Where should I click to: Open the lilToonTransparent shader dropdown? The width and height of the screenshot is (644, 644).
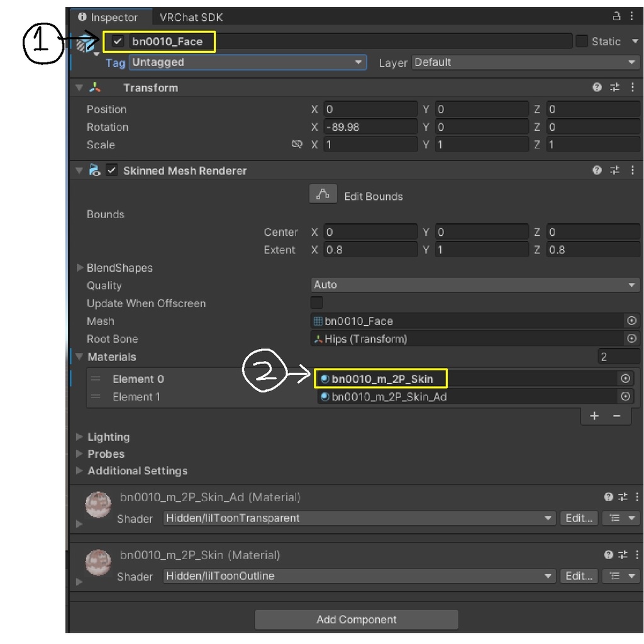[x=359, y=518]
